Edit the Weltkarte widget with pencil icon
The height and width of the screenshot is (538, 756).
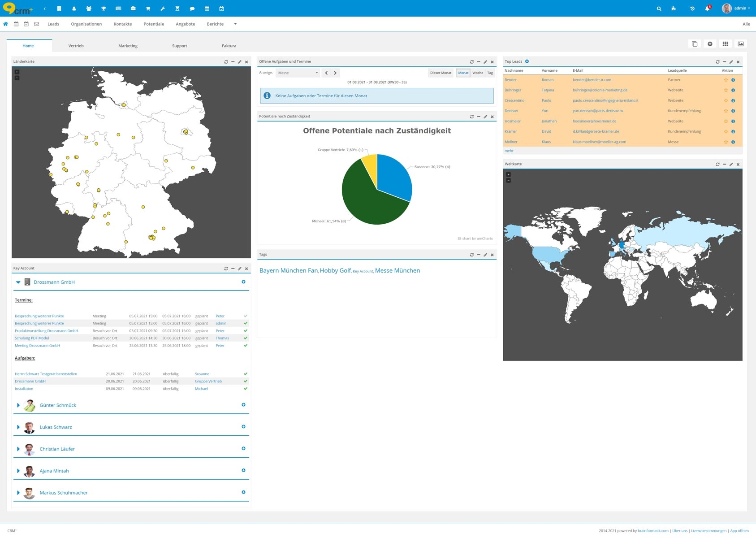(731, 165)
